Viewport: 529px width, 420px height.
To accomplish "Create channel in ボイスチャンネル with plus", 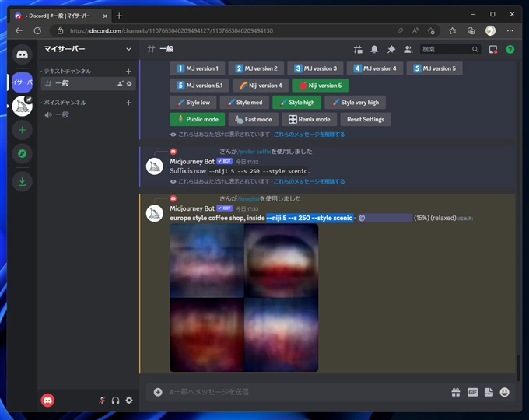I will [x=128, y=103].
